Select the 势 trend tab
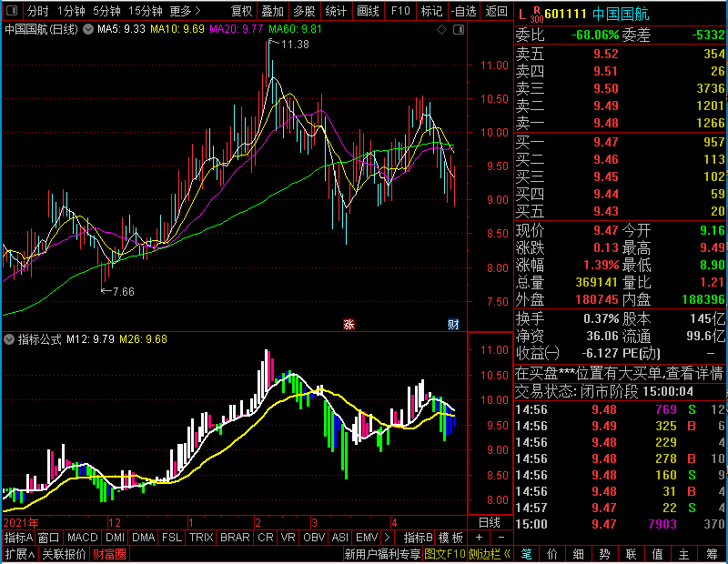728x564 pixels. point(604,554)
